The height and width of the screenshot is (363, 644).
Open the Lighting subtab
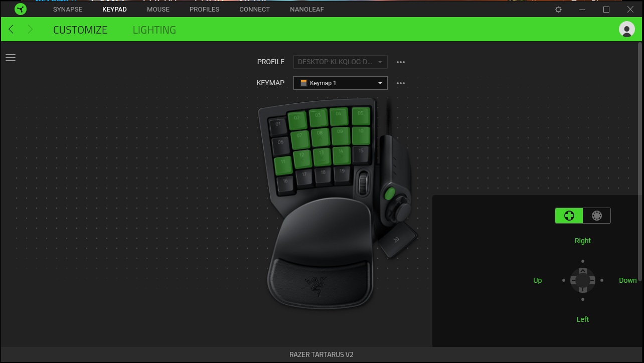click(x=154, y=30)
